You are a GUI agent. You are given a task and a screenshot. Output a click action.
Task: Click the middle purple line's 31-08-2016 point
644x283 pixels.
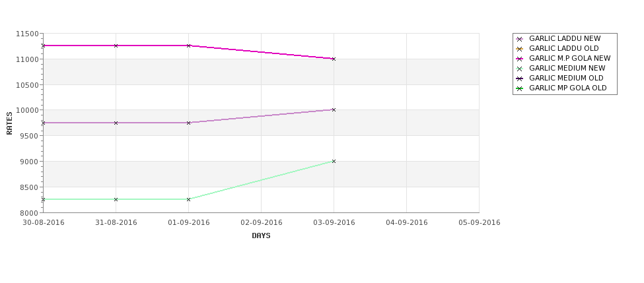(116, 123)
